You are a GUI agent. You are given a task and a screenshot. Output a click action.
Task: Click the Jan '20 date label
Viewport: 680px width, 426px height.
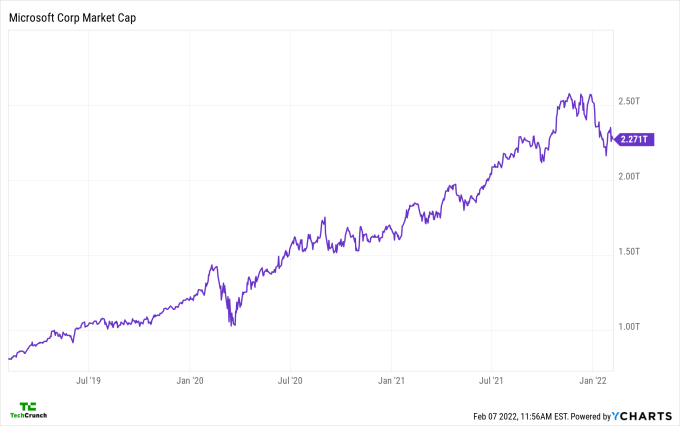[x=190, y=380]
